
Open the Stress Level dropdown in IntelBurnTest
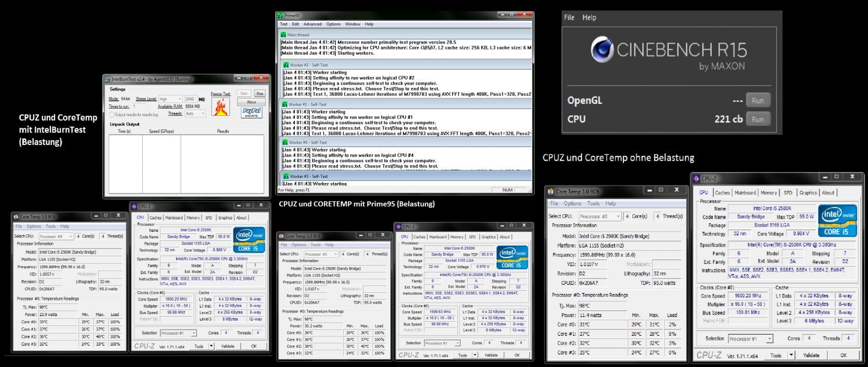click(x=171, y=99)
